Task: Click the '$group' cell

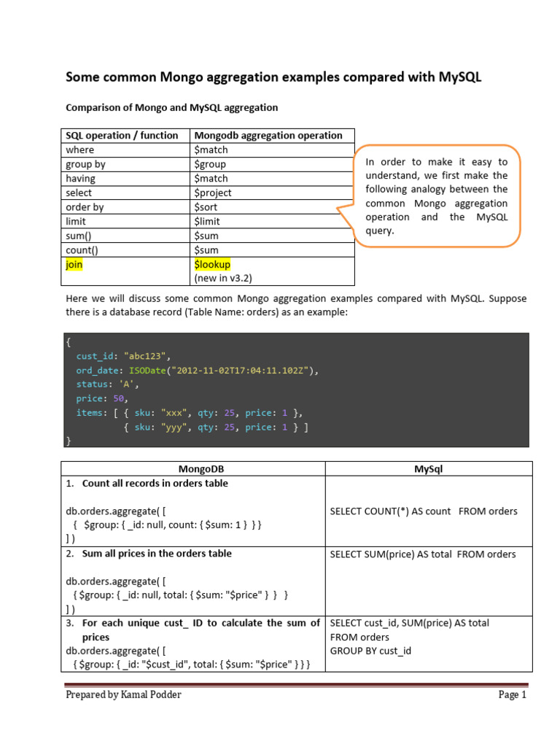Action: 272,164
